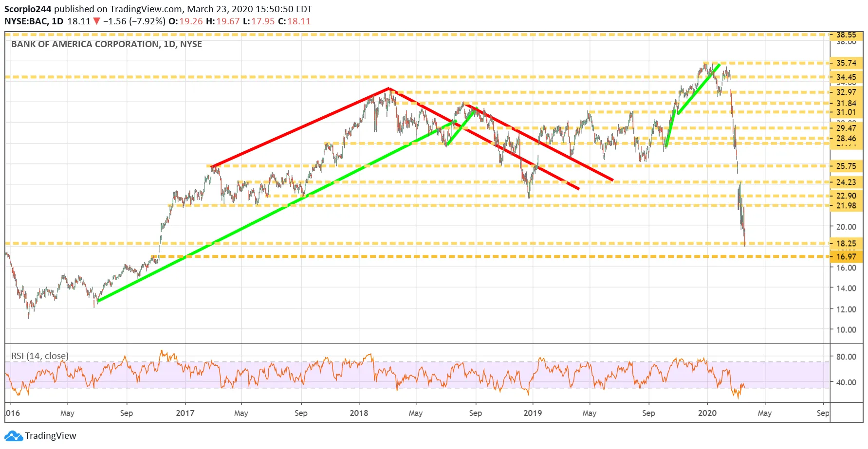
Task: Click the Bank of America Corporation chart title
Action: [x=107, y=44]
